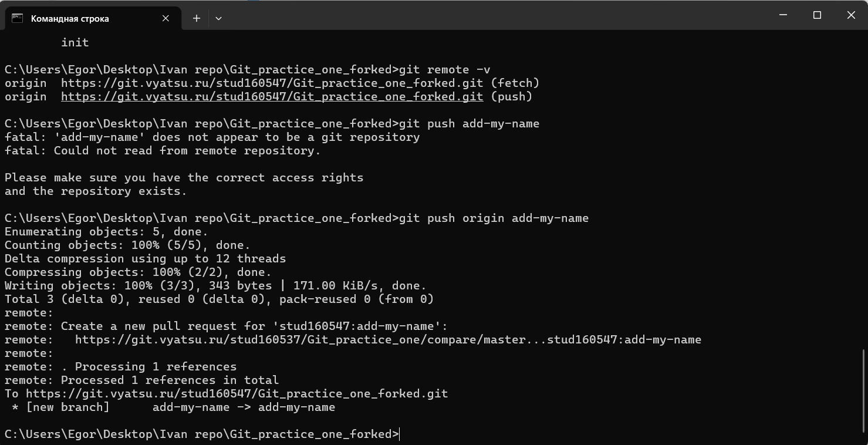
Task: Expand the new tab profile dropdown
Action: click(218, 18)
